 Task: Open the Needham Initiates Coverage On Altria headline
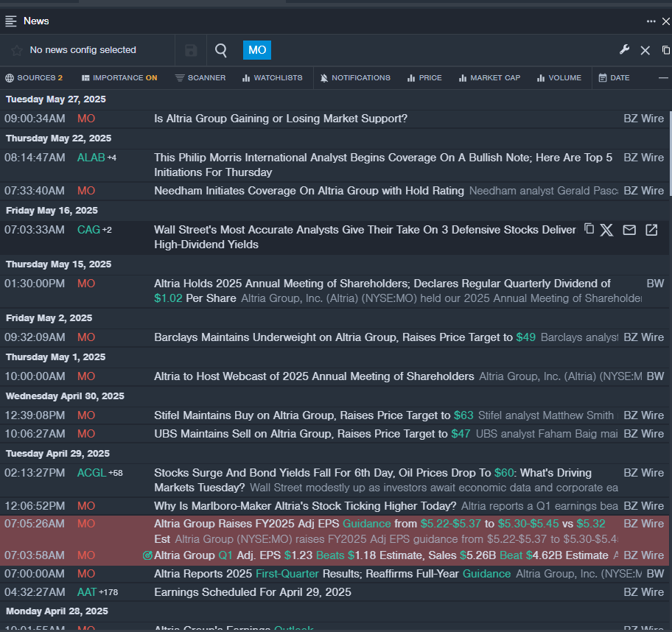pos(309,191)
